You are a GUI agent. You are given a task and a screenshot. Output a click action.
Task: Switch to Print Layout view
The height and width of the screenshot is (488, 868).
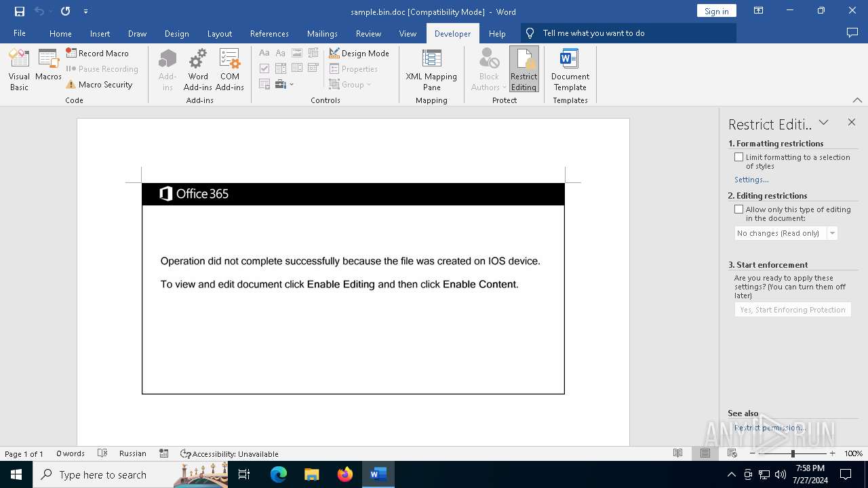click(x=705, y=453)
